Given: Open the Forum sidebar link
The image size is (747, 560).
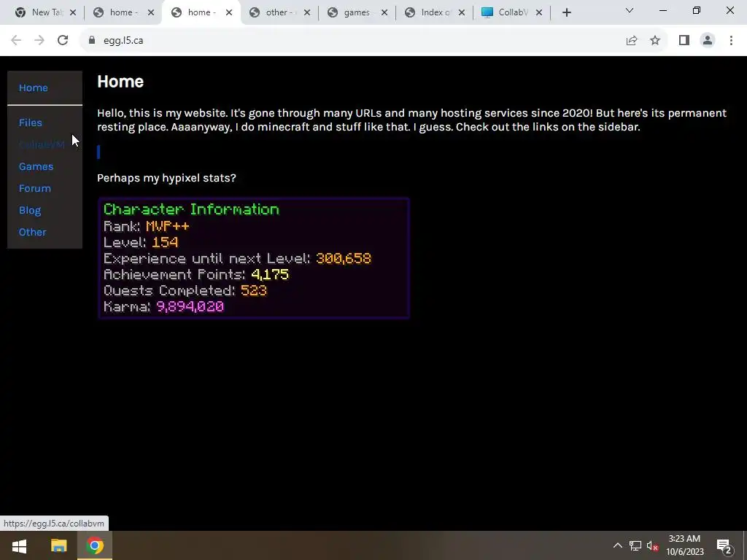Looking at the screenshot, I should coord(35,188).
